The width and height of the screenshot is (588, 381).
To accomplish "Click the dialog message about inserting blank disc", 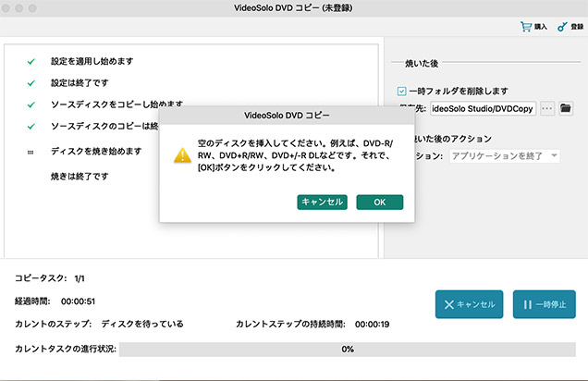I will (x=295, y=155).
